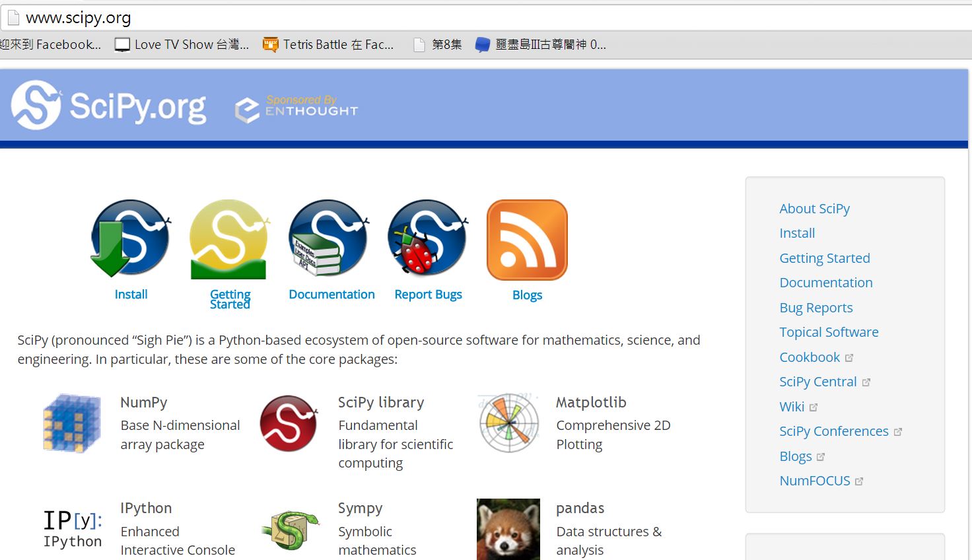The image size is (972, 560).
Task: Click the SciPy.org logo in header
Action: pyautogui.click(x=109, y=106)
